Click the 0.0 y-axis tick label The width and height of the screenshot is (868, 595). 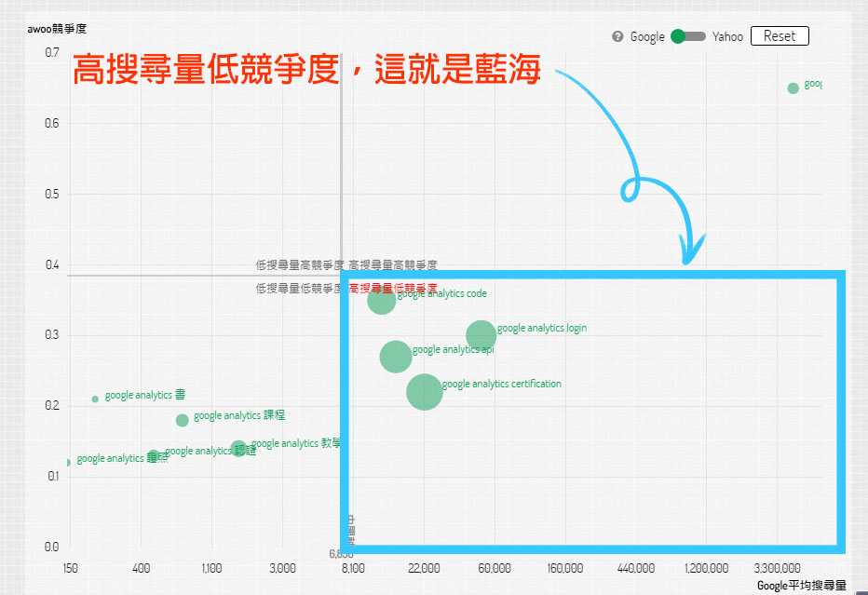52,547
